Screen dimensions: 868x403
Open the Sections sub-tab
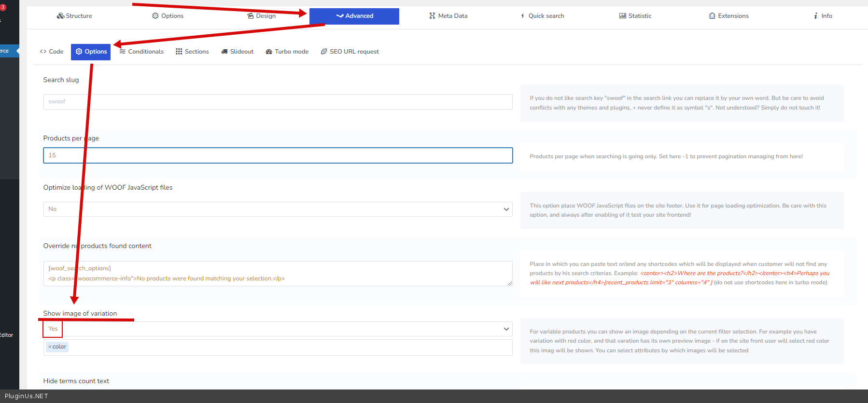tap(192, 52)
